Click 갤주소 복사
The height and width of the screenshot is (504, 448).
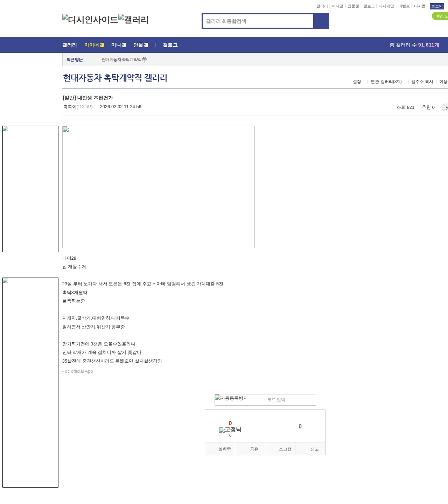point(422,82)
